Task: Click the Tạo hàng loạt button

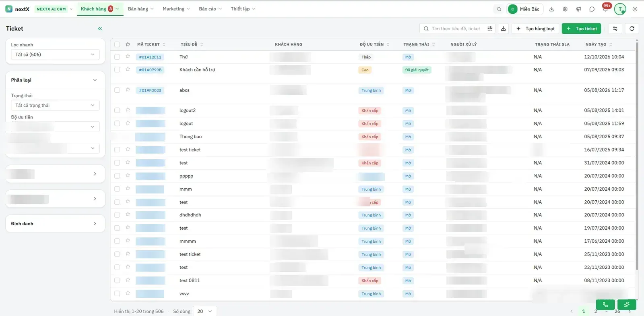Action: (535, 29)
